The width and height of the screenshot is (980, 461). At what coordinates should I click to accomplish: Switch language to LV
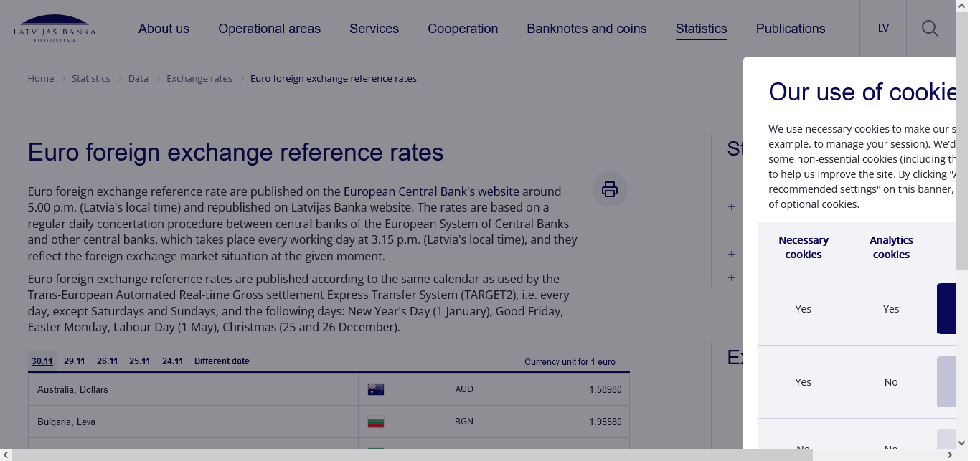[883, 29]
